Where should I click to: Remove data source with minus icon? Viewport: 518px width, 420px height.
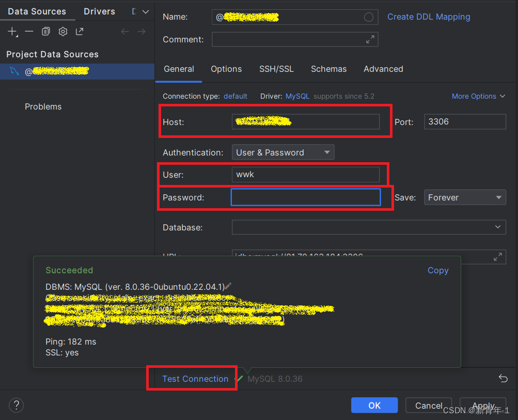point(29,32)
